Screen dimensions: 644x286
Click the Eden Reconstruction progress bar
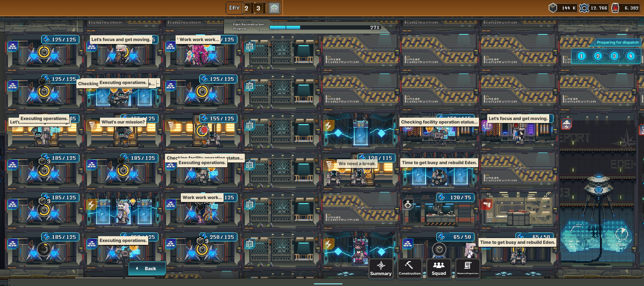pos(325,27)
